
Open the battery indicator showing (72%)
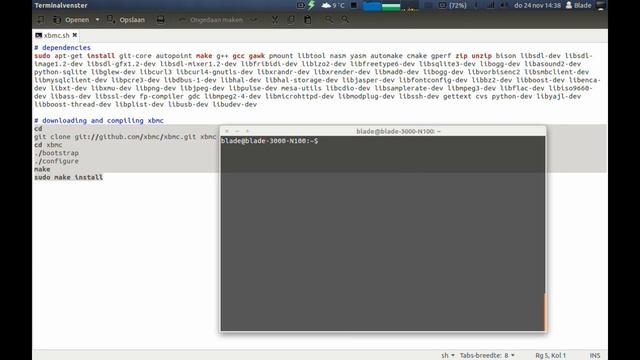pyautogui.click(x=452, y=5)
